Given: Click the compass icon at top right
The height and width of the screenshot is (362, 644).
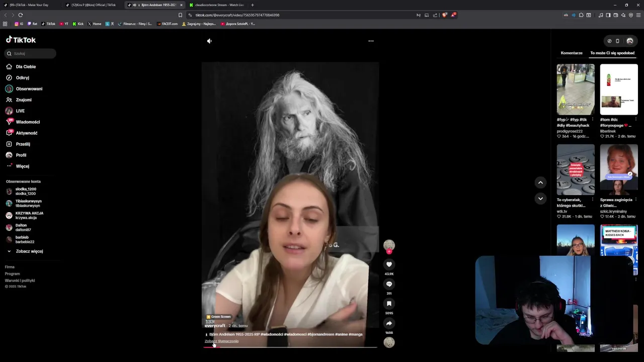Looking at the screenshot, I should click(609, 41).
